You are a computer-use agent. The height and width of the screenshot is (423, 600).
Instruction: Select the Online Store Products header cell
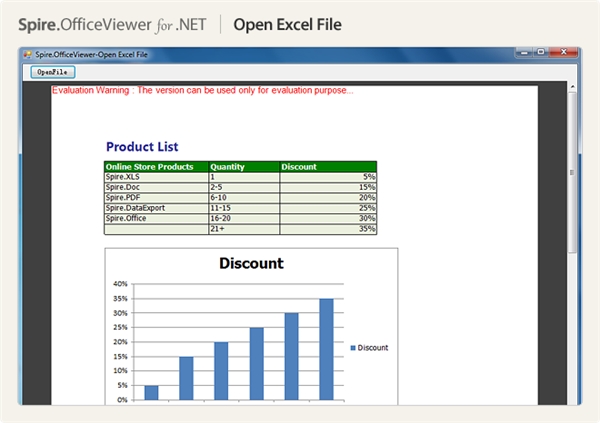pyautogui.click(x=157, y=167)
